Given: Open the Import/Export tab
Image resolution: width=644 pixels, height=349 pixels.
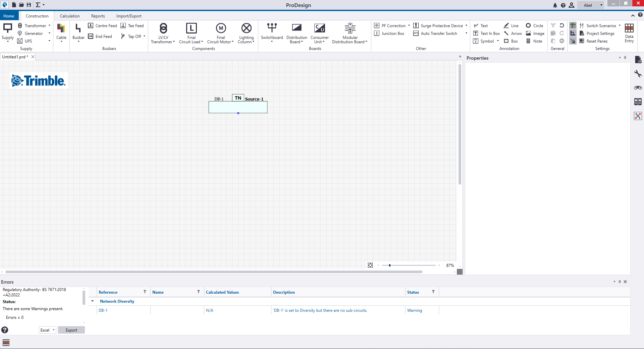Looking at the screenshot, I should pyautogui.click(x=129, y=16).
